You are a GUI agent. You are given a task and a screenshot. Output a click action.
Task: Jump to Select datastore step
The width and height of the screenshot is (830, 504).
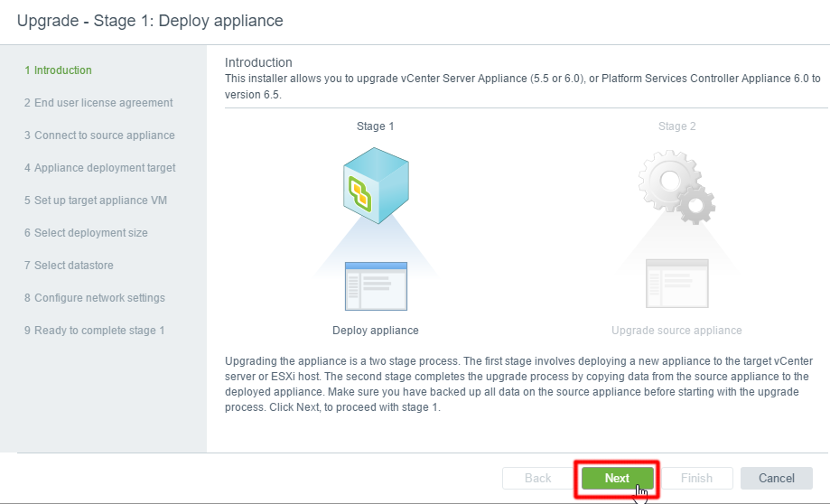pyautogui.click(x=69, y=266)
